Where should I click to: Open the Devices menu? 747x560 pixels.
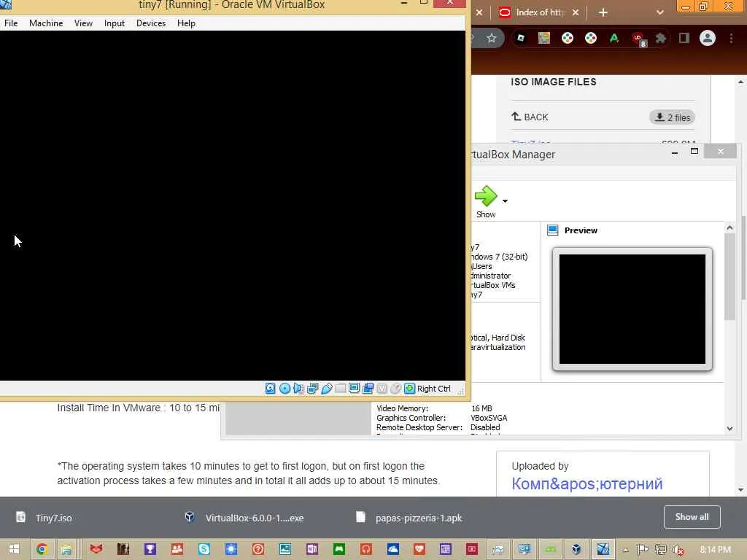click(151, 23)
